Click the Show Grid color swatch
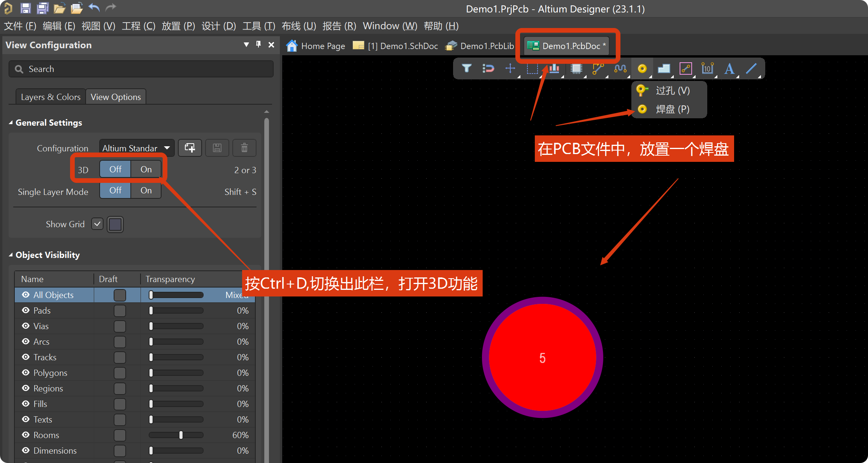Viewport: 868px width, 463px height. 115,224
